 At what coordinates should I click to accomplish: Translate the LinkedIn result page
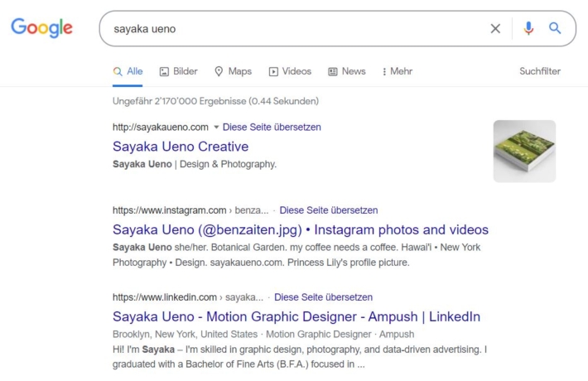click(x=324, y=297)
